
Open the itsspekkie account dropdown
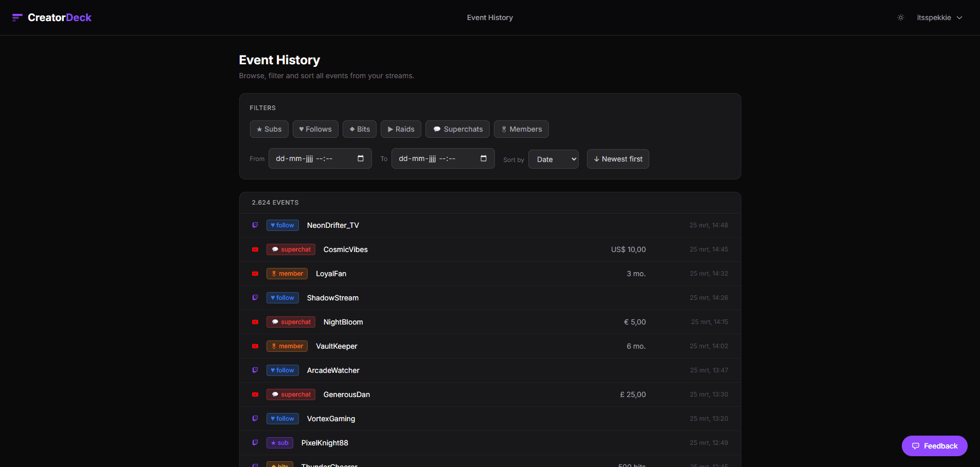click(x=939, y=17)
